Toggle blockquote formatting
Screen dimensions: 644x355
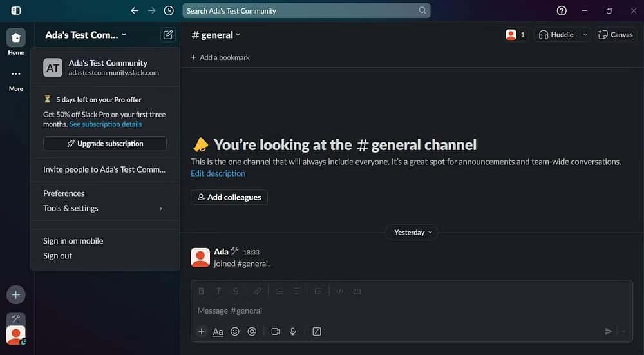pos(318,291)
